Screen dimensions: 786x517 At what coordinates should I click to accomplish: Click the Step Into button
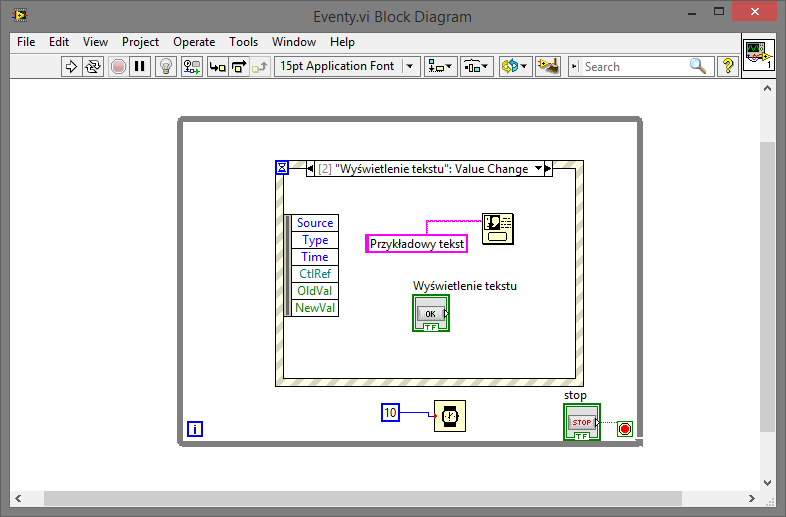coord(217,67)
